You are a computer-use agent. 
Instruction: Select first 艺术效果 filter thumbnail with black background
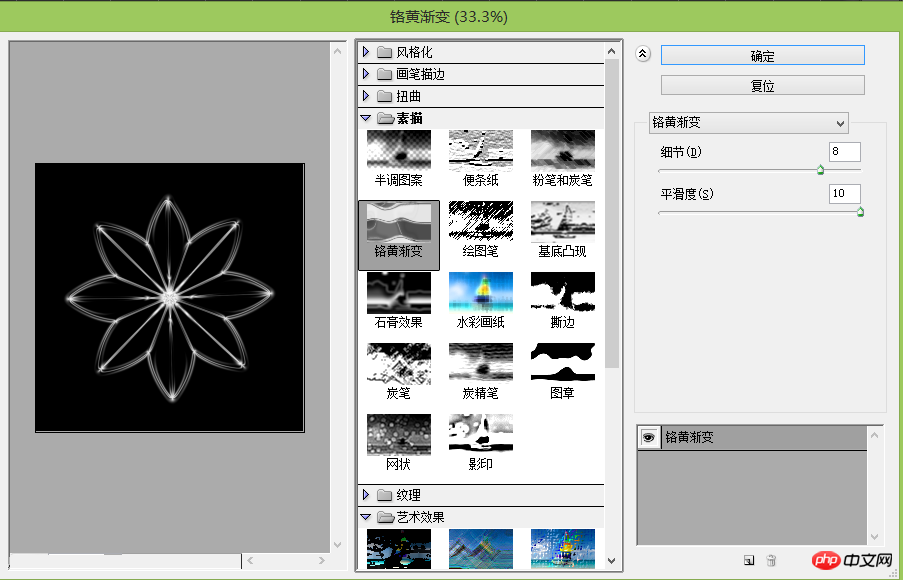[x=399, y=548]
